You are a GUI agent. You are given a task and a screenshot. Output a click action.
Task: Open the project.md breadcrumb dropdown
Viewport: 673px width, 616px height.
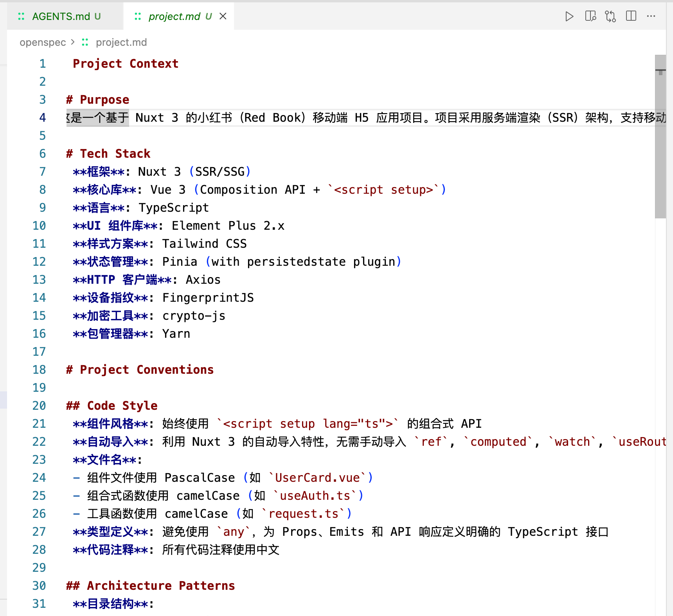(x=121, y=42)
